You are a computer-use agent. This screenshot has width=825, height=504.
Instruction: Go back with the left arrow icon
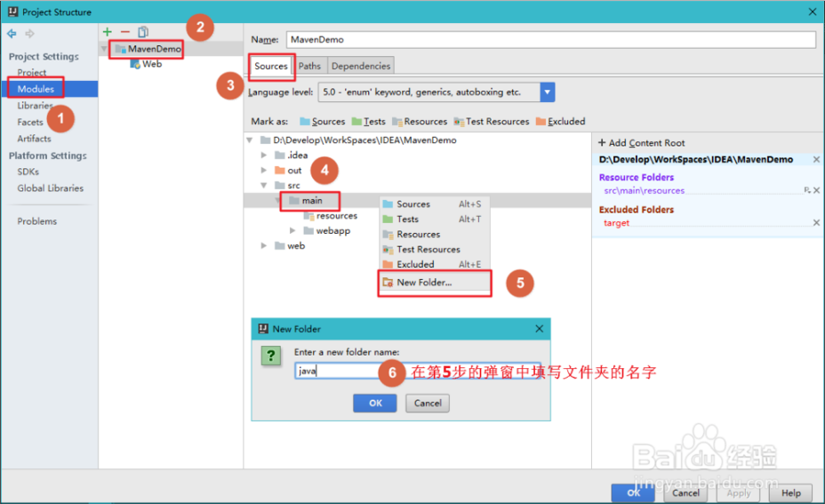tap(12, 34)
